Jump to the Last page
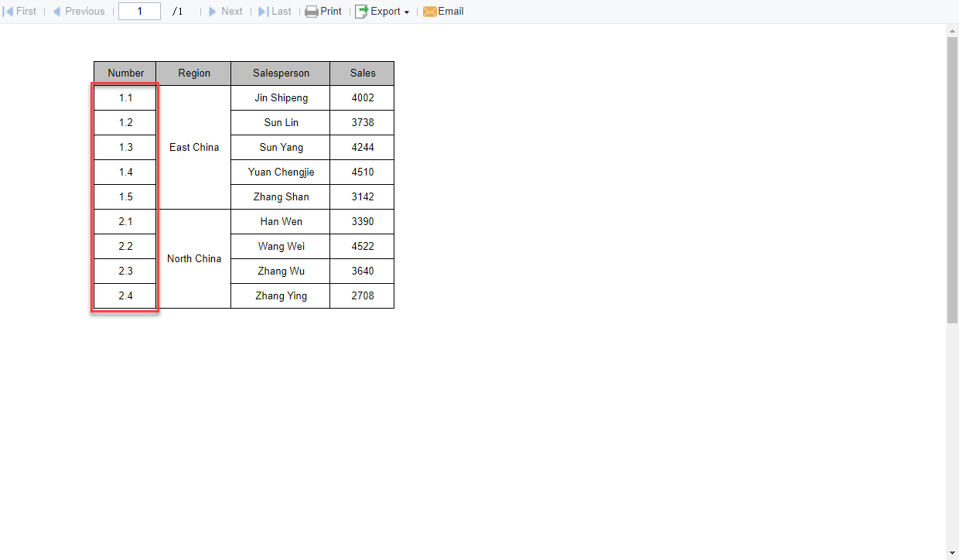The width and height of the screenshot is (959, 560). click(x=275, y=12)
